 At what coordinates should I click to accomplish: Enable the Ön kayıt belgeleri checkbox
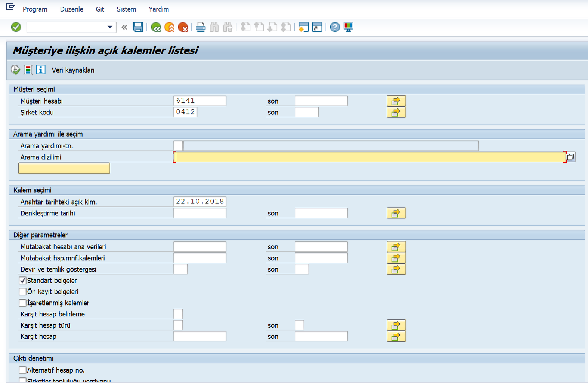tap(22, 292)
